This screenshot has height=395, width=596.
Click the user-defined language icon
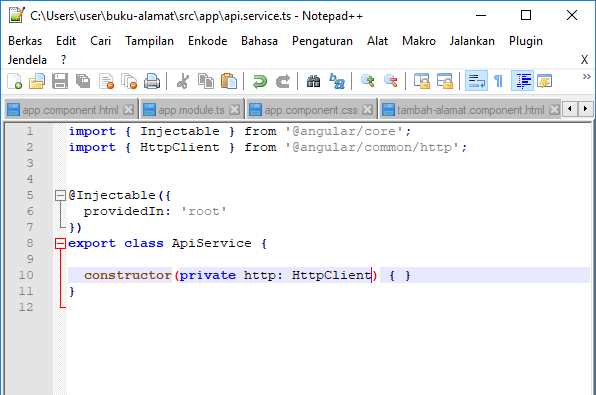pyautogui.click(x=545, y=81)
